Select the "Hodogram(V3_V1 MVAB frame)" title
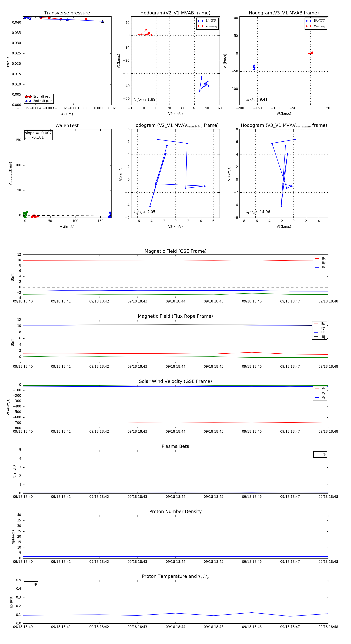 pos(284,13)
